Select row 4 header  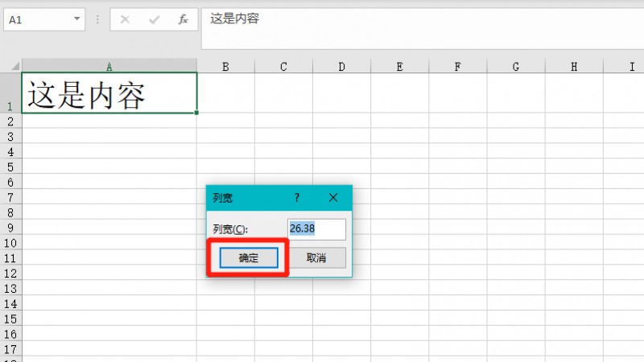click(x=10, y=151)
